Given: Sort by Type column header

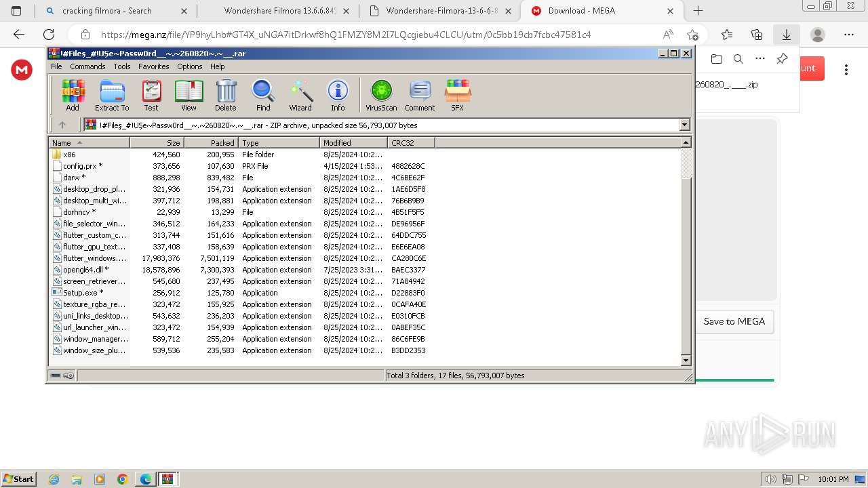Looking at the screenshot, I should click(279, 142).
